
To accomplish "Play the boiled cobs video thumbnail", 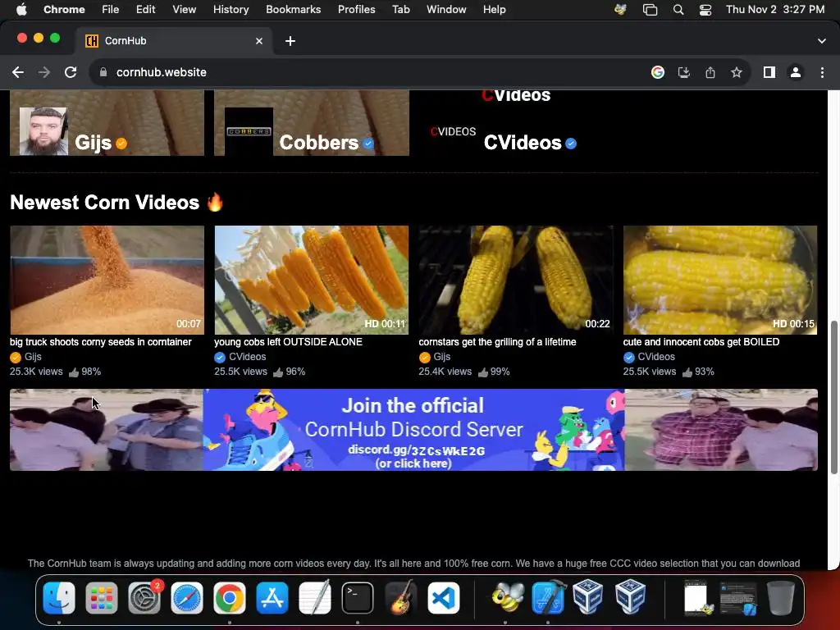I will [720, 280].
